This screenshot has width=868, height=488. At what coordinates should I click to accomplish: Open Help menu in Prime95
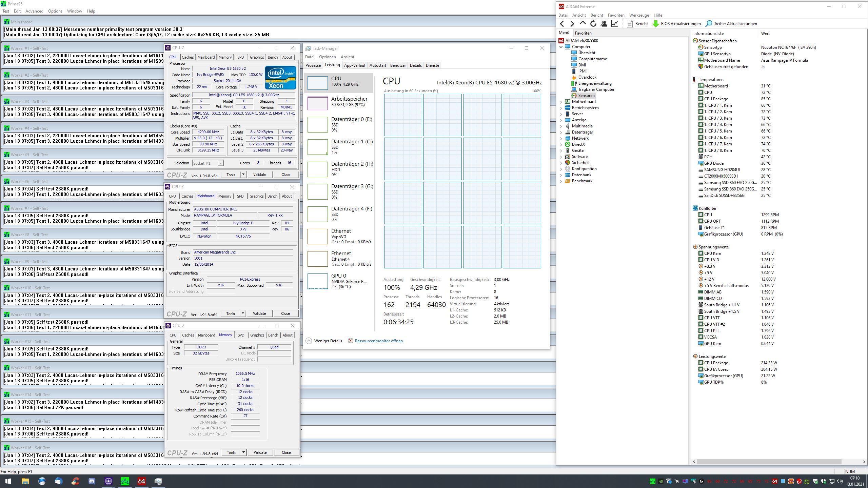pyautogui.click(x=91, y=11)
